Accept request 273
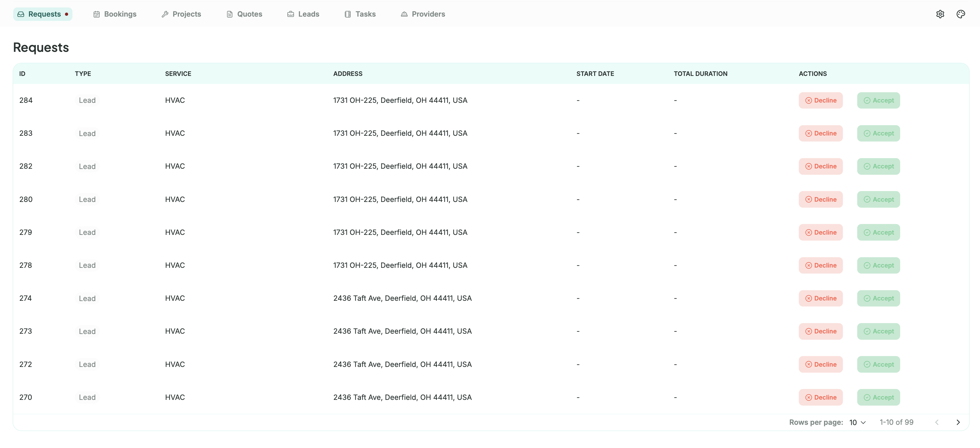 878,331
